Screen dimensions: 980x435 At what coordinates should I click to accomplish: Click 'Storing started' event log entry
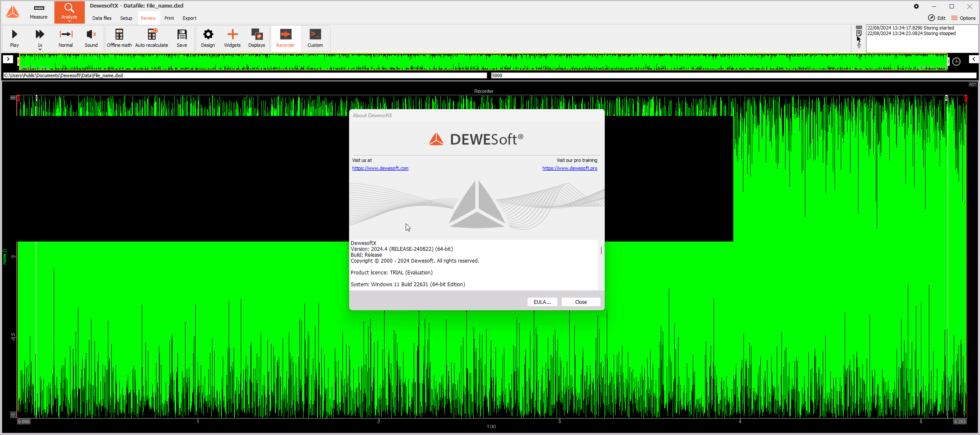(x=910, y=28)
